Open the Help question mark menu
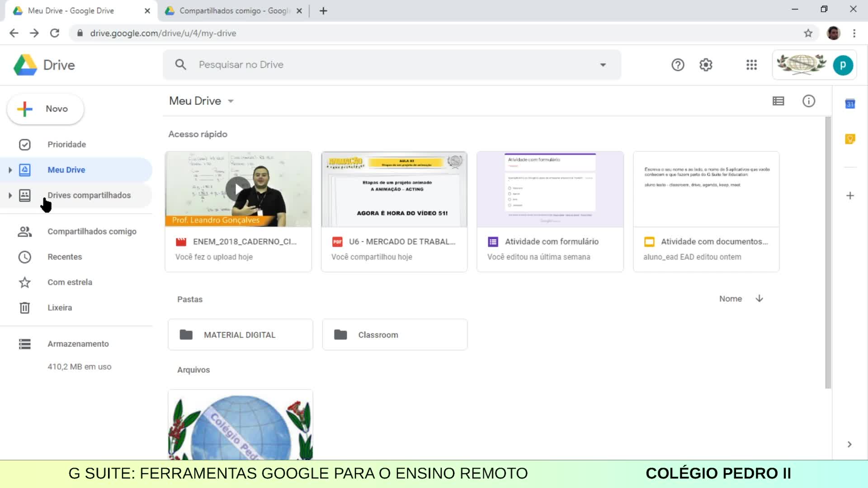868x488 pixels. 678,65
